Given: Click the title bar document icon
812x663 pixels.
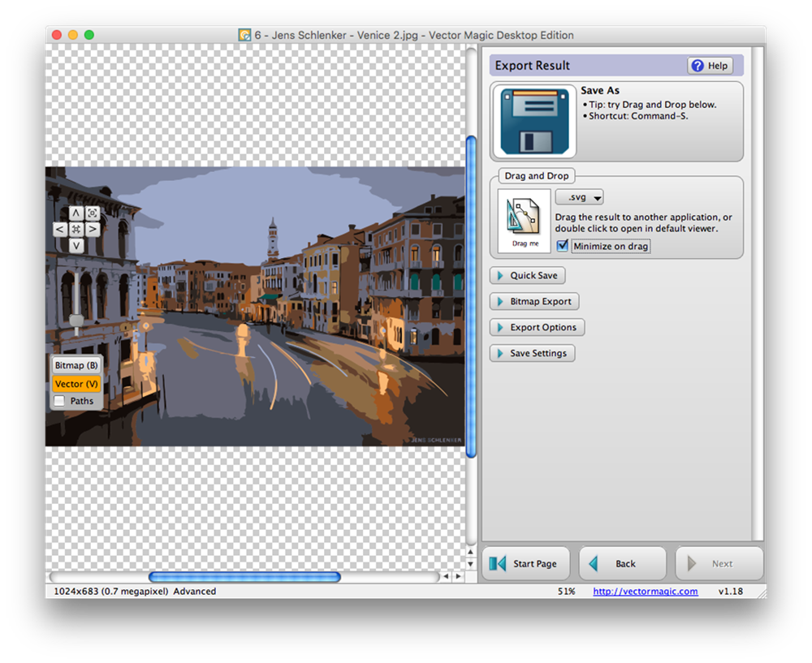Looking at the screenshot, I should [244, 35].
